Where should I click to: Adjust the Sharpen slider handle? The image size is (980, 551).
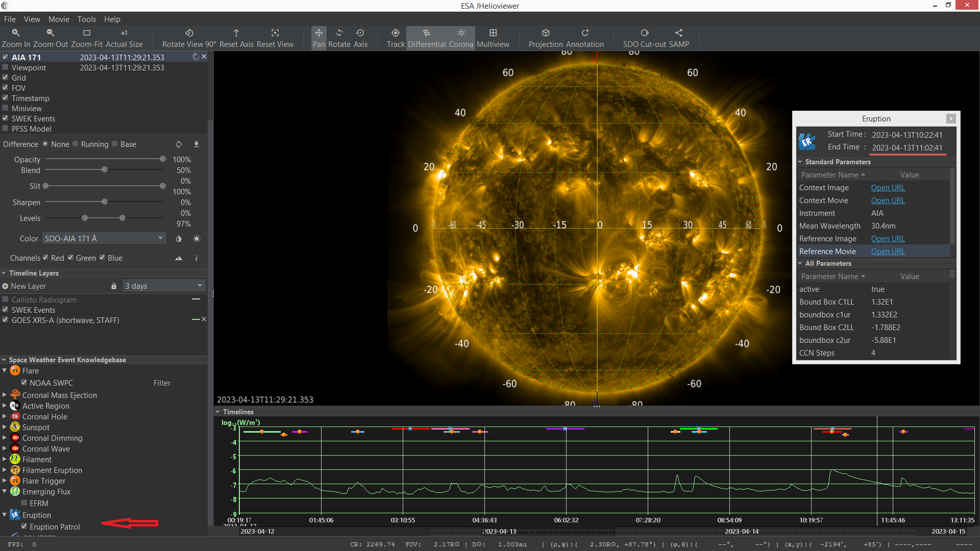click(105, 202)
